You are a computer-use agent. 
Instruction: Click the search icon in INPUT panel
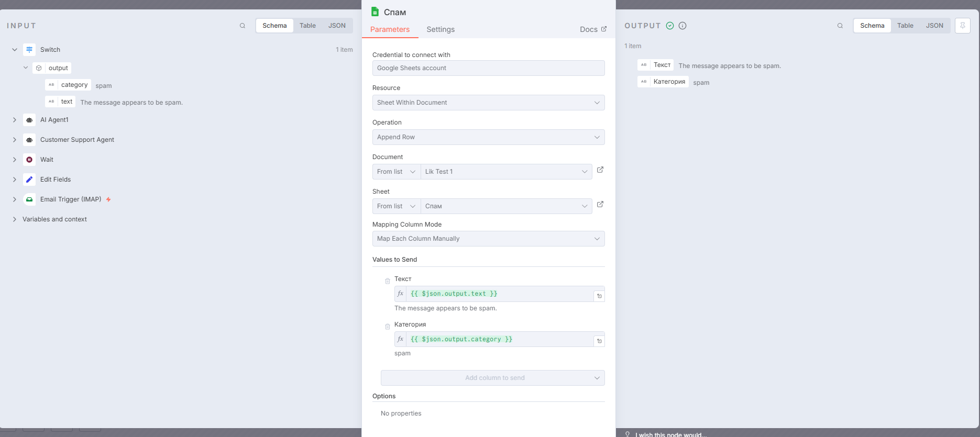click(x=243, y=26)
